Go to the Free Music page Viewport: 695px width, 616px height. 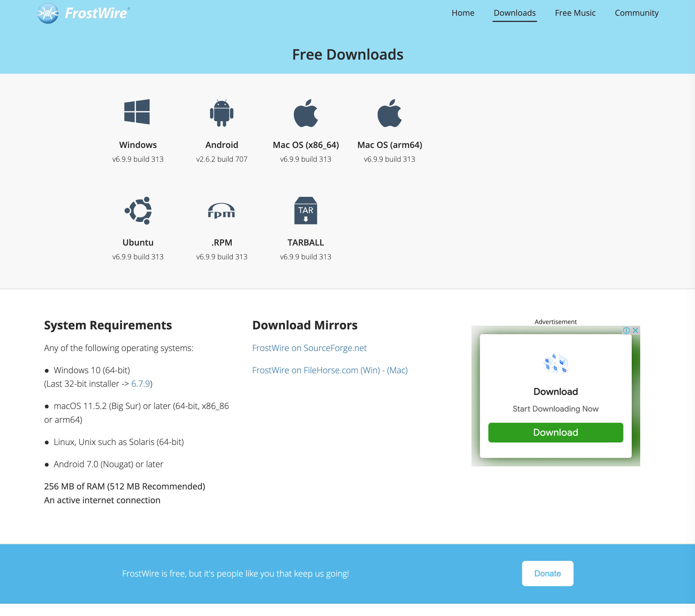(x=575, y=13)
